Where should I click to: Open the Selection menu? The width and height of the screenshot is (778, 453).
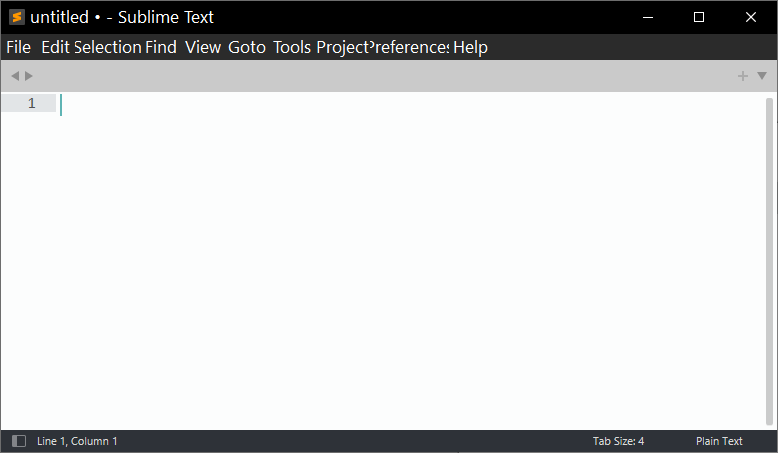[107, 47]
